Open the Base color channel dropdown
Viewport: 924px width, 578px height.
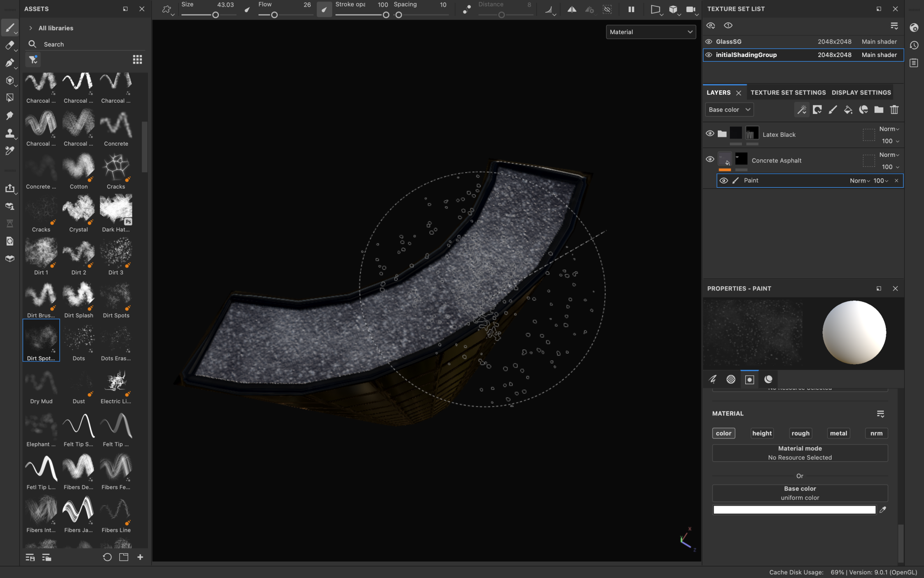(x=729, y=109)
